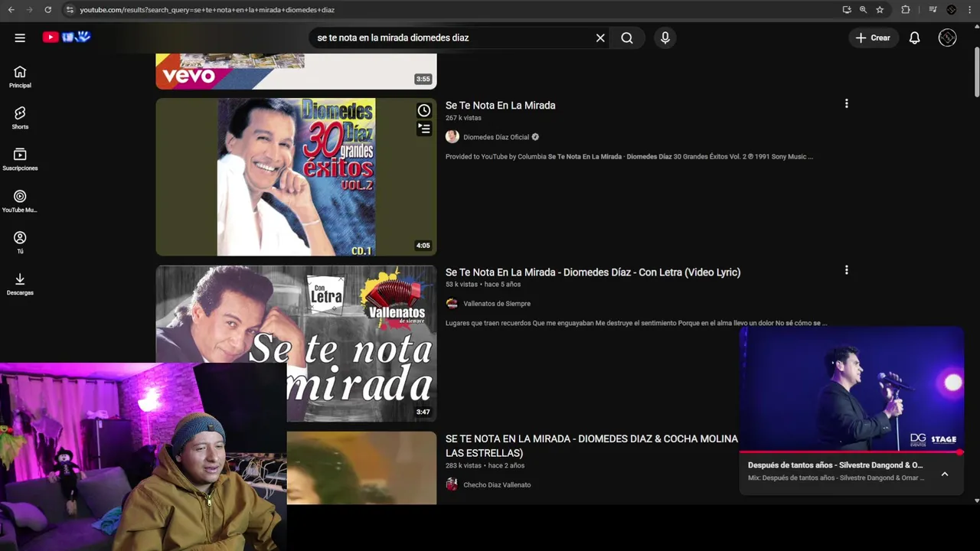Click the install/cast icon in address bar

846,10
